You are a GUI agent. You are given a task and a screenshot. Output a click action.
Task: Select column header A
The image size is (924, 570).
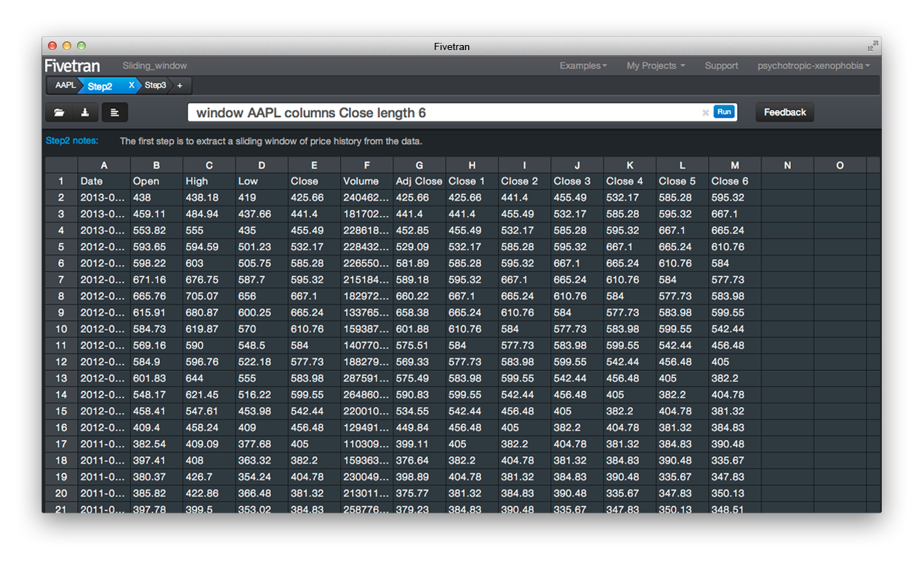104,165
